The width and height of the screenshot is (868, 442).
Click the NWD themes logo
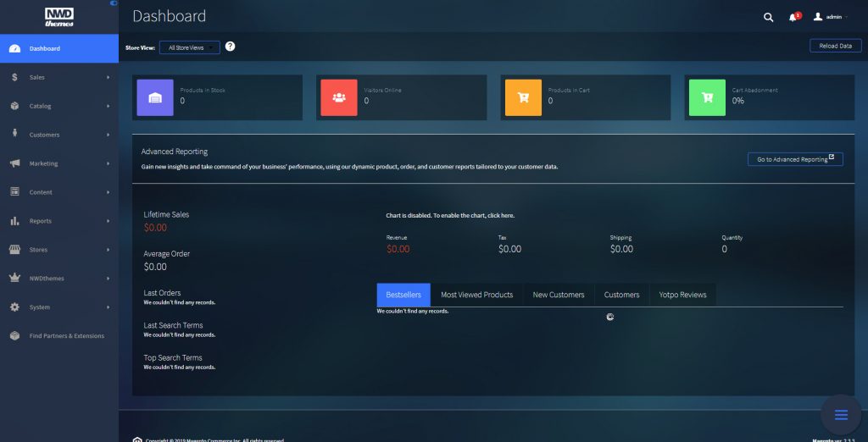coord(59,17)
